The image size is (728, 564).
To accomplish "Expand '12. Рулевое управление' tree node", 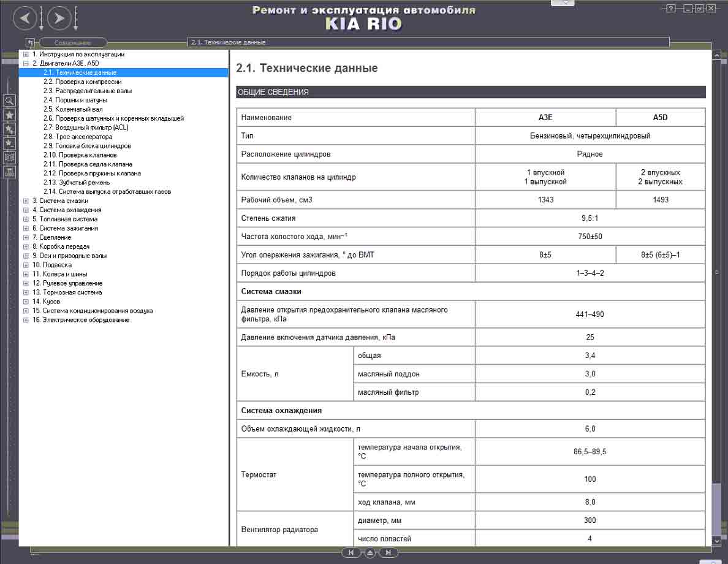I will [x=26, y=283].
